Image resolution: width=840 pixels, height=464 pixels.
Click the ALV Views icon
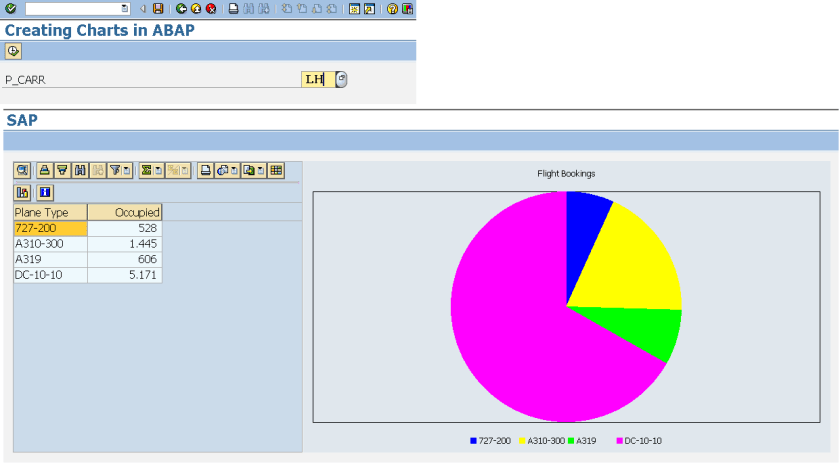pos(222,170)
